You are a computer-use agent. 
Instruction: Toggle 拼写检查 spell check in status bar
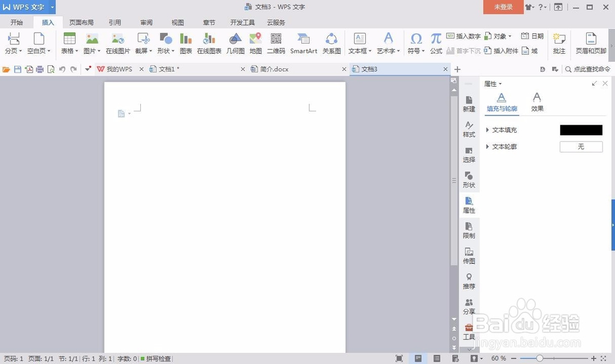click(x=156, y=358)
